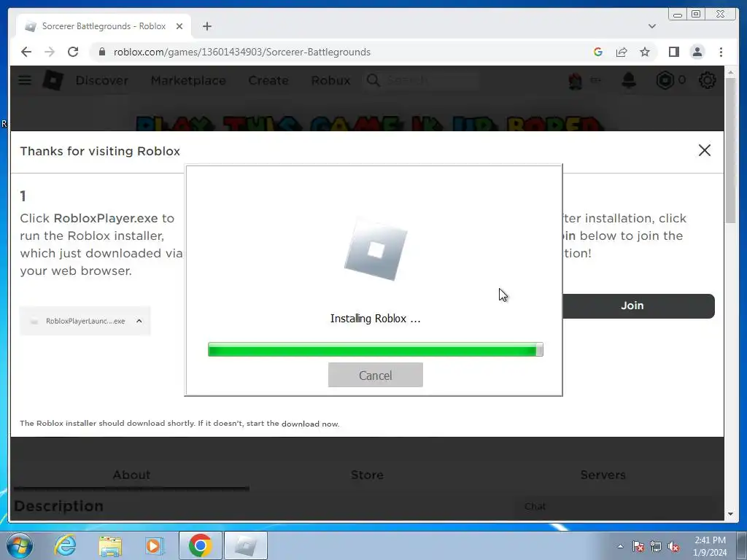Click the share page icon
The height and width of the screenshot is (560, 747).
622,52
